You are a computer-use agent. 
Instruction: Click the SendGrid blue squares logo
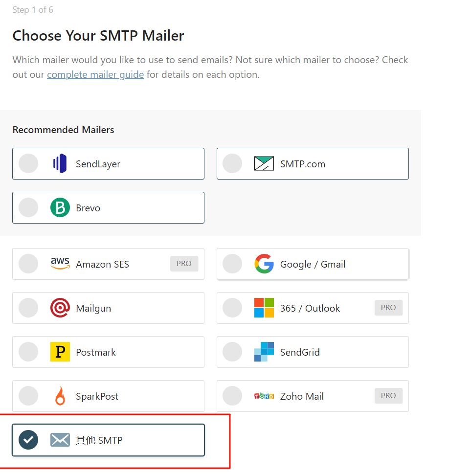pyautogui.click(x=264, y=352)
